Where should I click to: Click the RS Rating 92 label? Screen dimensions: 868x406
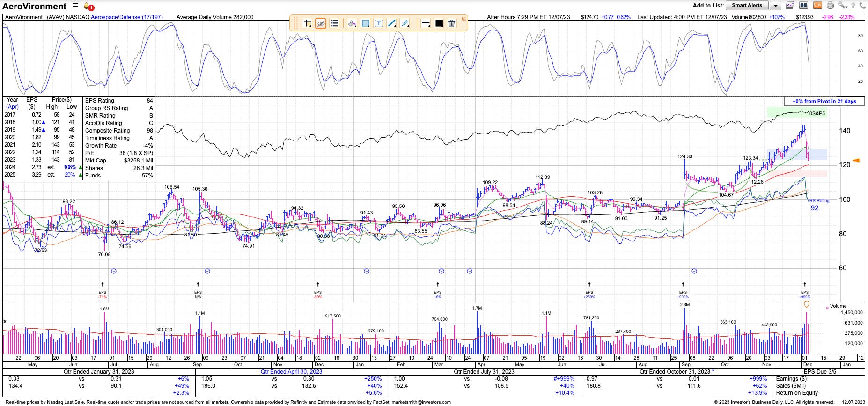tap(819, 205)
